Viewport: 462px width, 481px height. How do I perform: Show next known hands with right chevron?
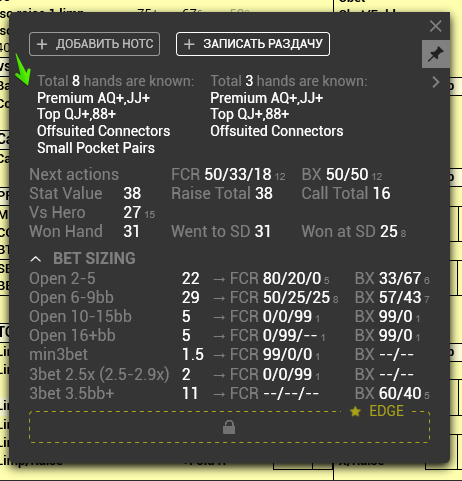(436, 82)
